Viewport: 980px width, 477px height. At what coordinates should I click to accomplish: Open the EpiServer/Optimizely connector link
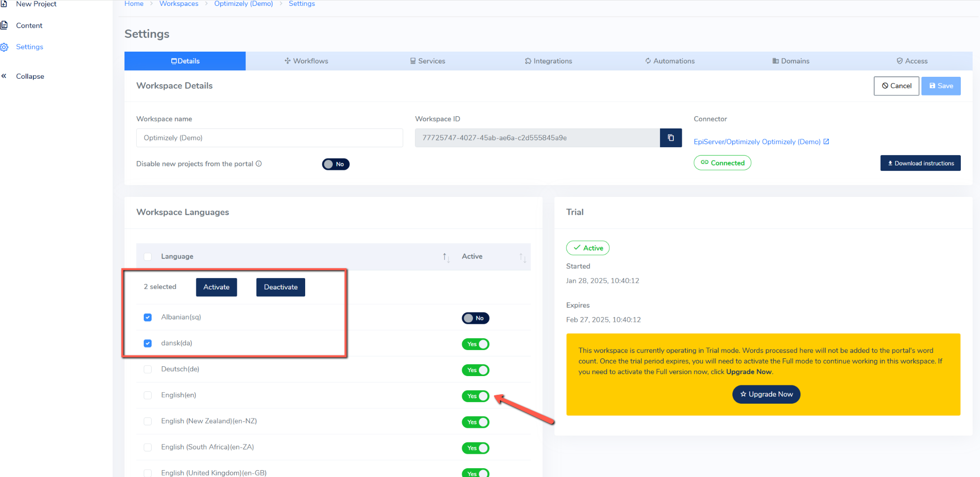click(x=757, y=142)
